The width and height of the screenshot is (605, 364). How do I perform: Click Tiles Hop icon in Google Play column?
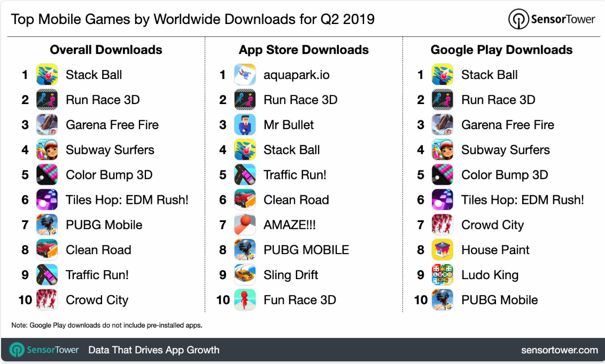[442, 200]
